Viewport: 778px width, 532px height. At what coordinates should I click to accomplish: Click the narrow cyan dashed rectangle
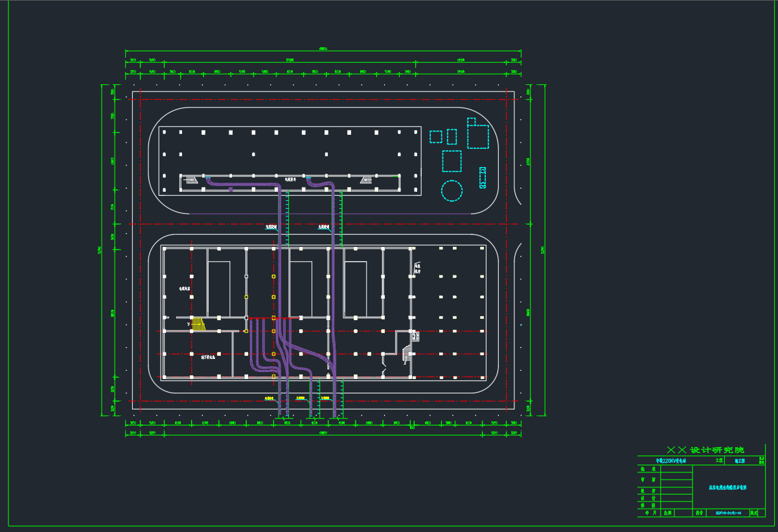click(452, 137)
